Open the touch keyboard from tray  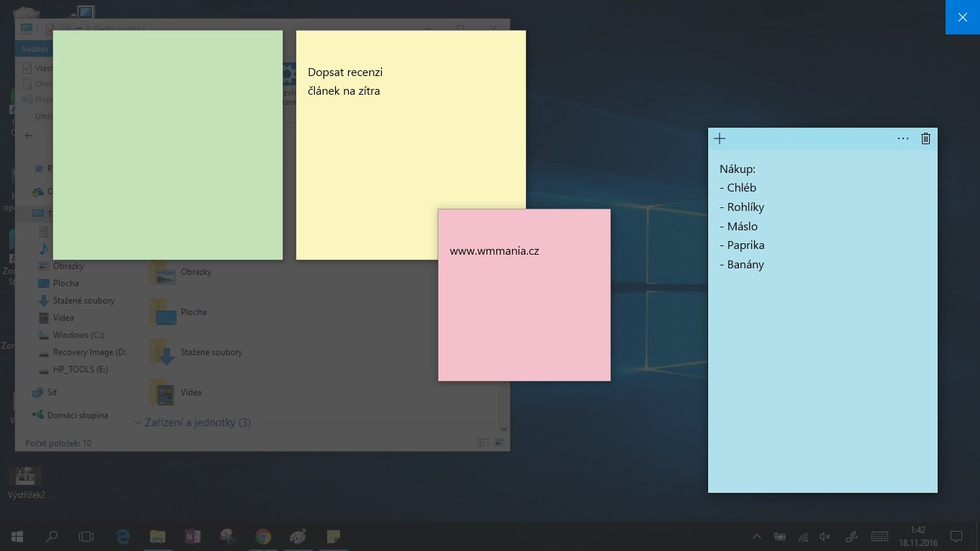[x=880, y=537]
